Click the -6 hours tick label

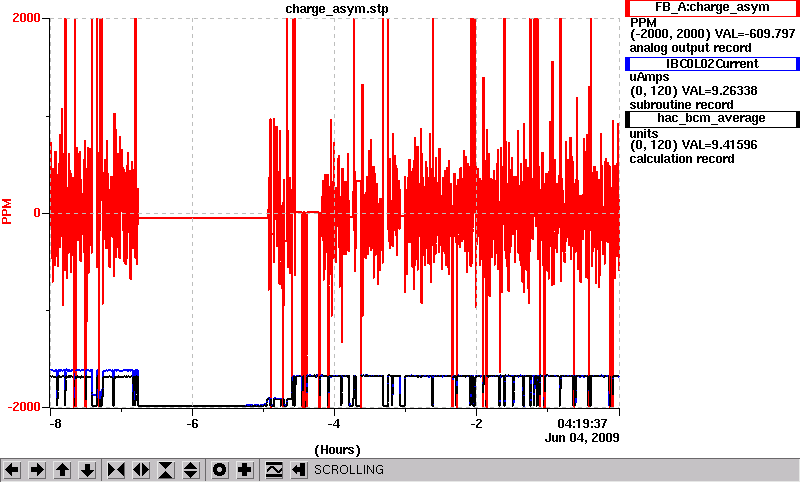192,424
